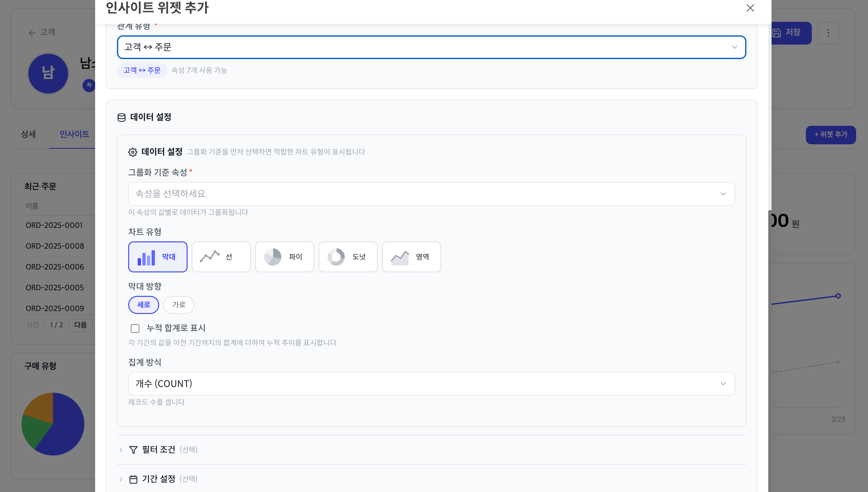Choose the pie (파이) chart type

pos(284,257)
